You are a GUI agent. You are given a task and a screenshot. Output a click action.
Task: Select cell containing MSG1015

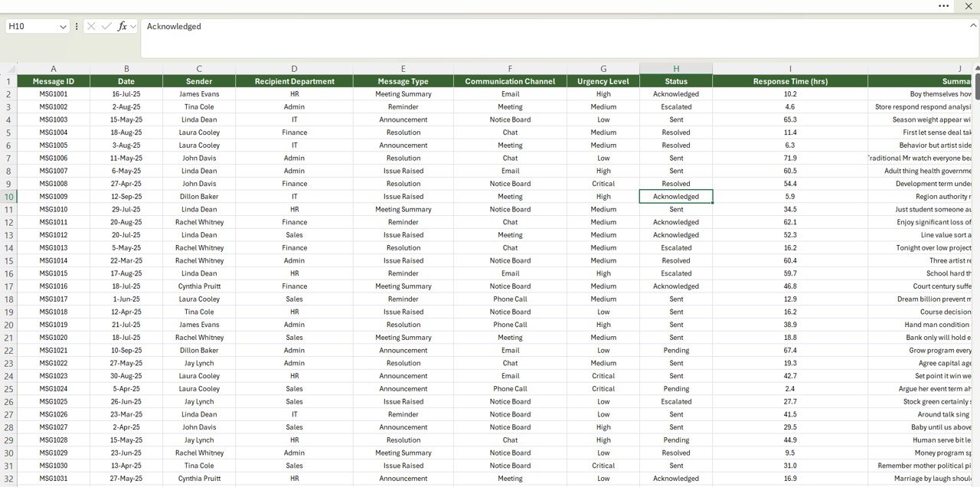coord(54,273)
